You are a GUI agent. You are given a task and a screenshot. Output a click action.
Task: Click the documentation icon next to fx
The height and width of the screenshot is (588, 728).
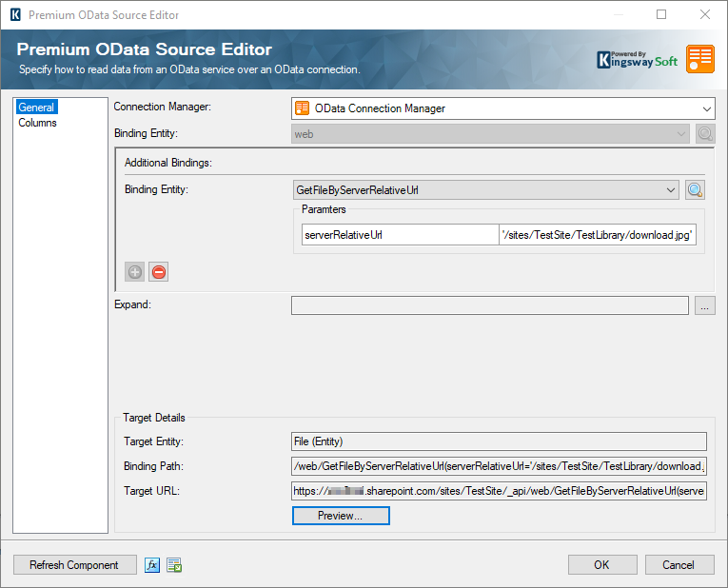point(173,565)
